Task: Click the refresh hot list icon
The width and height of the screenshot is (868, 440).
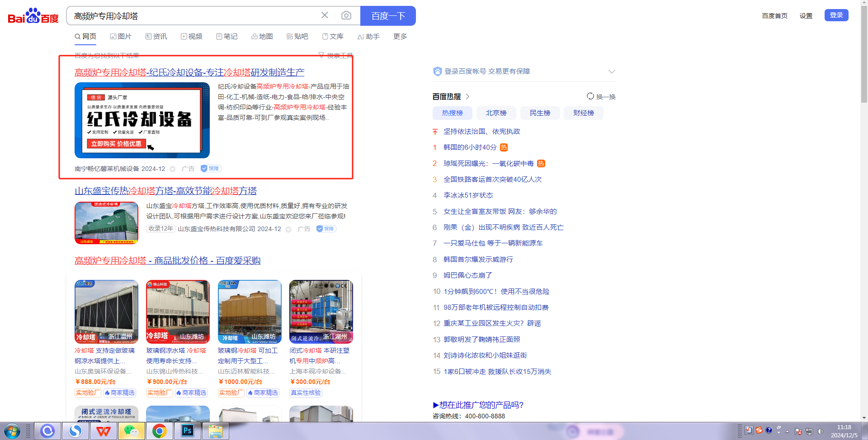Action: pyautogui.click(x=590, y=96)
